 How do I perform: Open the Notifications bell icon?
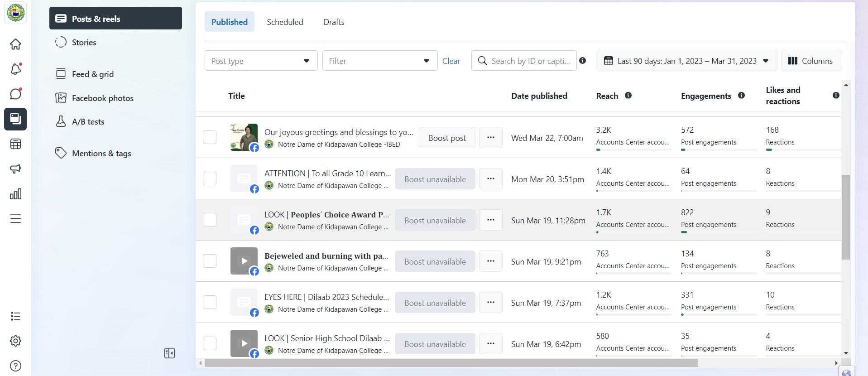(15, 69)
